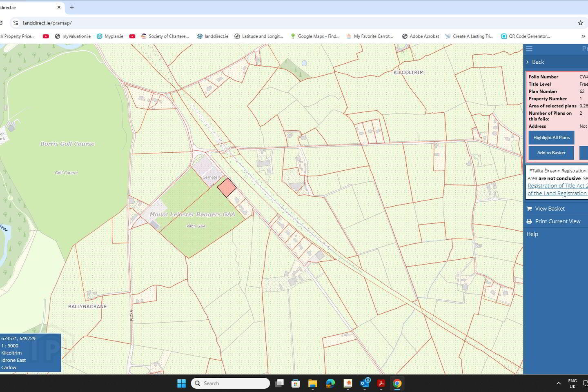Screen dimensions: 588x392
Task: Open Create A Lasting Tri bookmark
Action: click(x=469, y=36)
